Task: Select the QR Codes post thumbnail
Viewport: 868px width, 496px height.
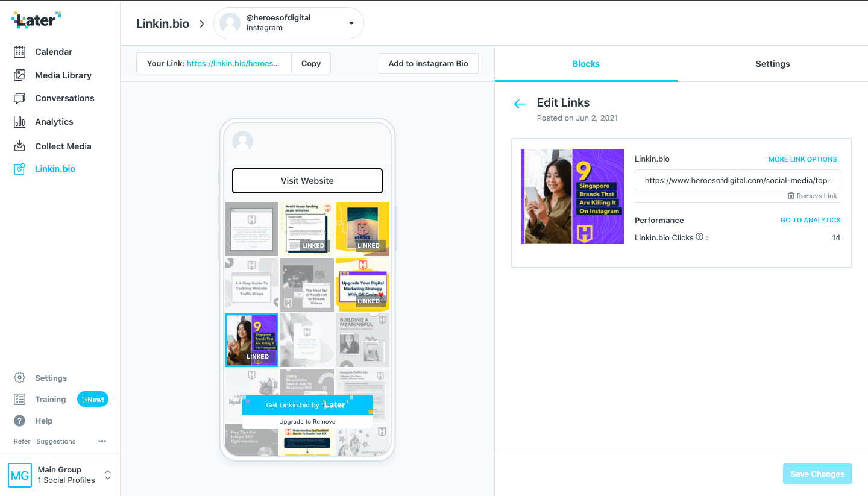Action: tap(362, 284)
